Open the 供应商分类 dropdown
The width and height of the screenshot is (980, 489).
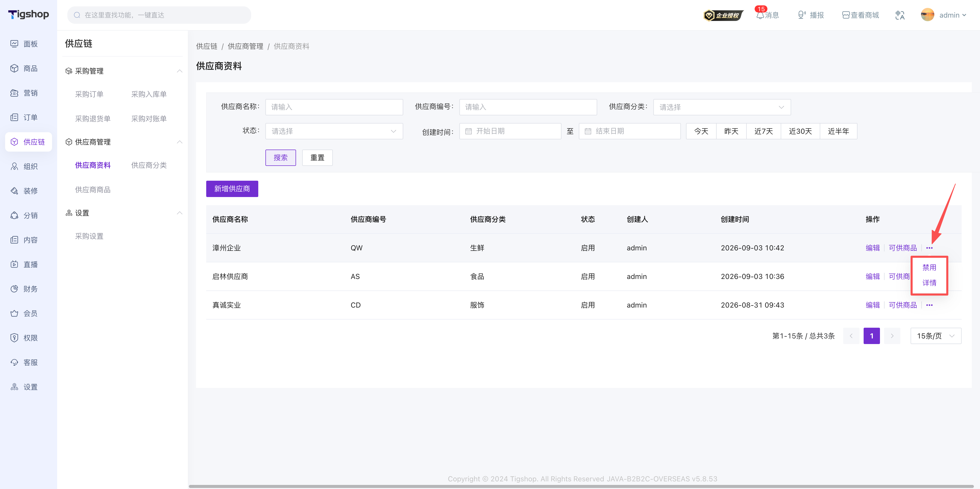click(722, 107)
